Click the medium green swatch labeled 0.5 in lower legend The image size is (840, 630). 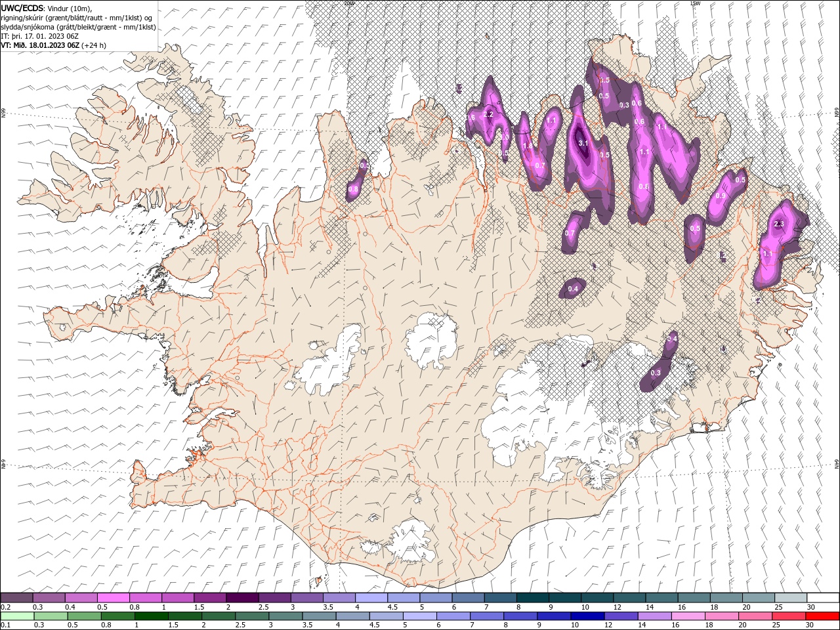(85, 616)
